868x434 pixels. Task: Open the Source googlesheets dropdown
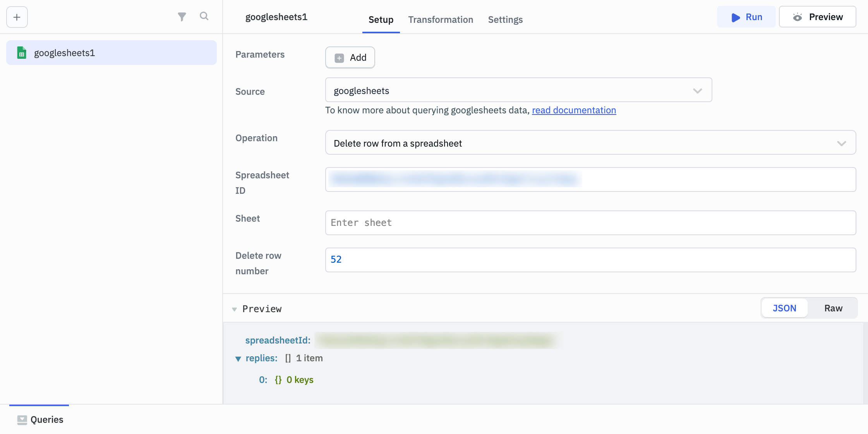[518, 90]
